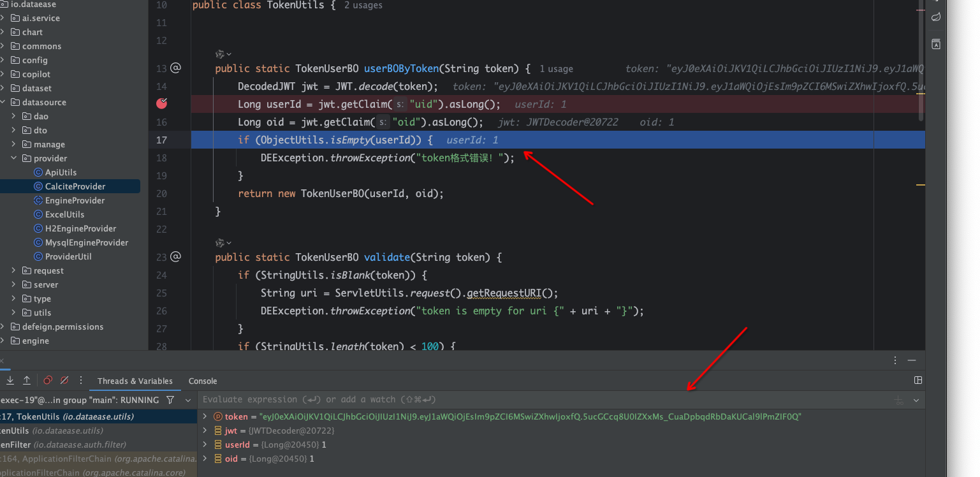The width and height of the screenshot is (980, 477).
Task: Switch to the Console tab
Action: point(203,381)
